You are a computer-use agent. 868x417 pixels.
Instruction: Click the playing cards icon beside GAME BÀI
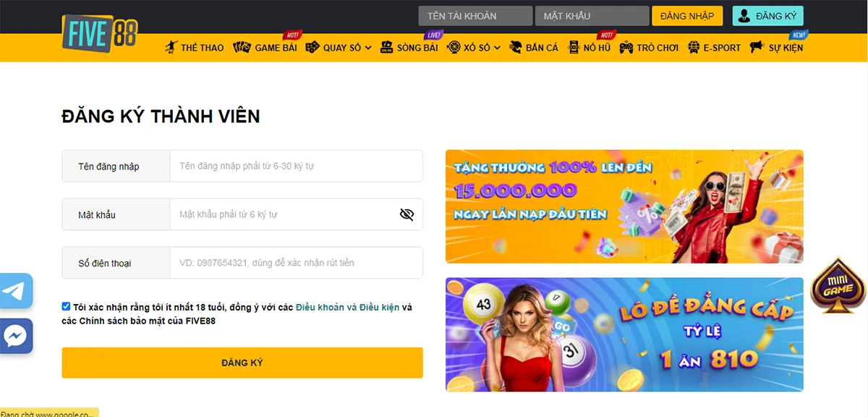click(242, 48)
